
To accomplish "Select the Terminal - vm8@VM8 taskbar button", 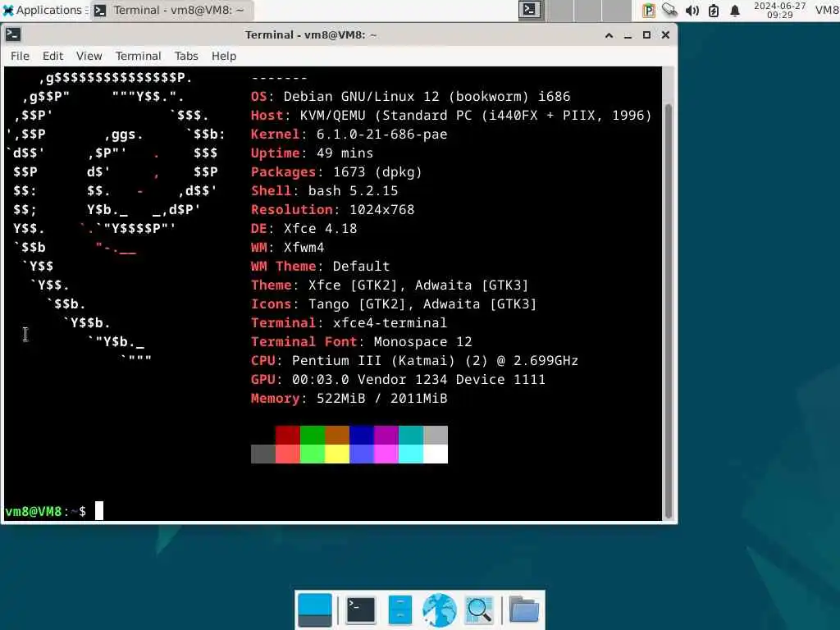I will 171,10.
